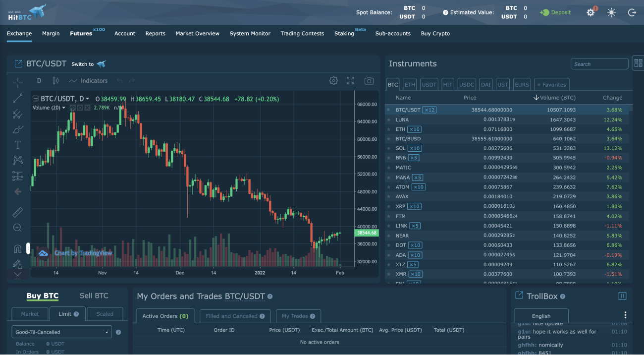Select the trend line drawing tool

click(18, 98)
